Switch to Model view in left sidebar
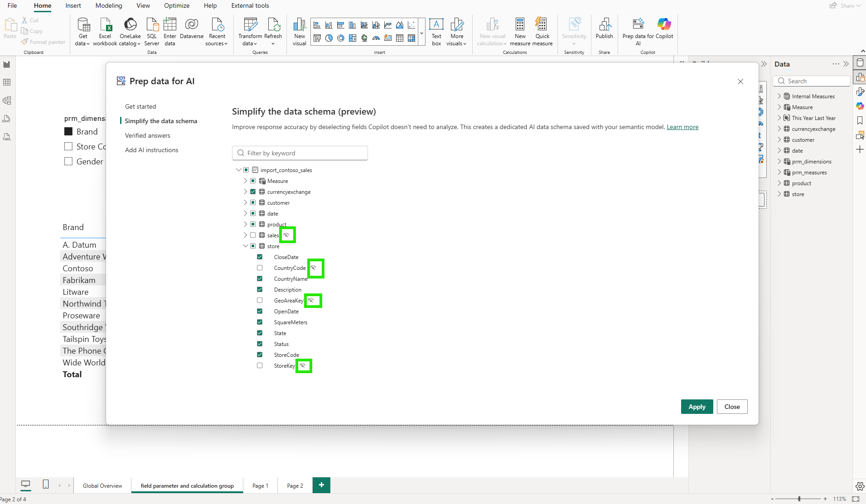Viewport: 866px width, 504px height. tap(7, 101)
